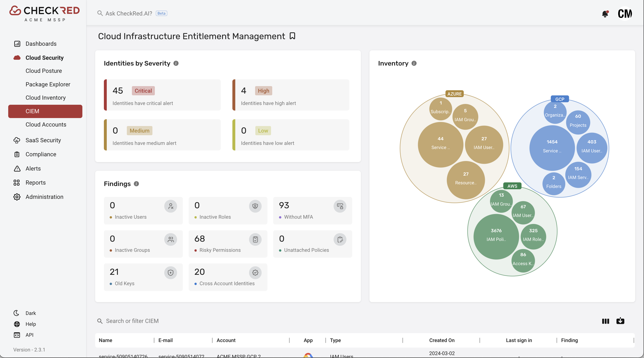This screenshot has height=358, width=644.
Task: Click the info icon beside Identities by Severity
Action: [x=176, y=63]
